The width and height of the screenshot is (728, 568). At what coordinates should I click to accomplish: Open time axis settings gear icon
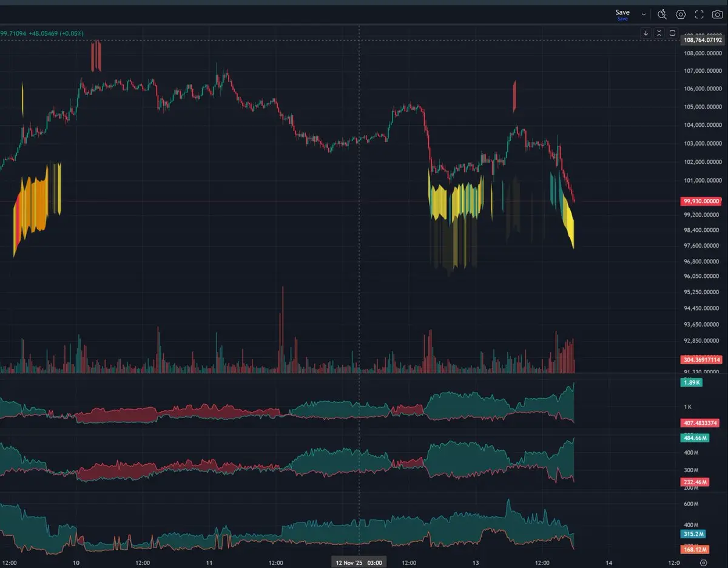point(703,563)
